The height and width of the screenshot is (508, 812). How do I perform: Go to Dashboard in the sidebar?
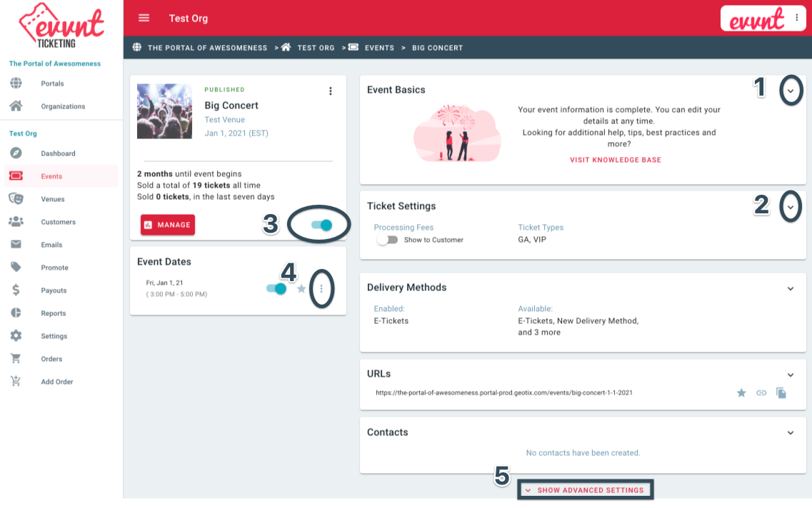[58, 153]
